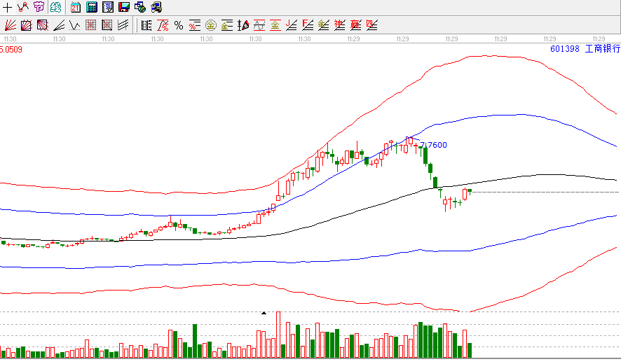Select the 金 with horizontal lines tool
This screenshot has width=621, height=364.
click(227, 25)
